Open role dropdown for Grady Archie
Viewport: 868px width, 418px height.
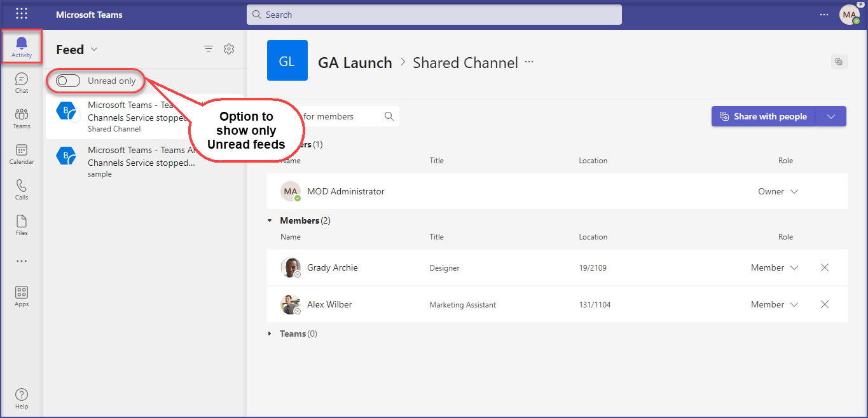(x=794, y=268)
